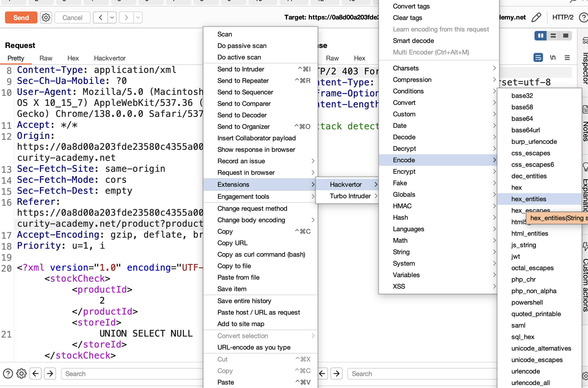This screenshot has width=588, height=388.
Task: Switch to the request Raw tab
Action: pyautogui.click(x=46, y=58)
